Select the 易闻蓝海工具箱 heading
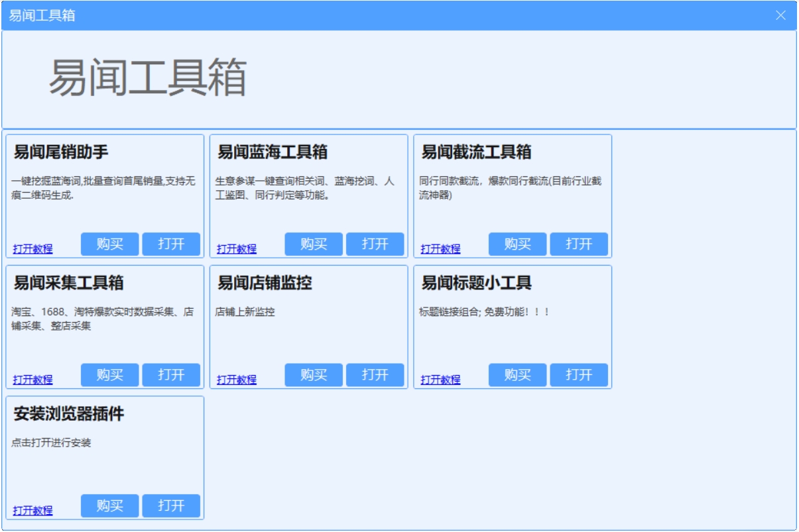799x532 pixels. tap(273, 152)
